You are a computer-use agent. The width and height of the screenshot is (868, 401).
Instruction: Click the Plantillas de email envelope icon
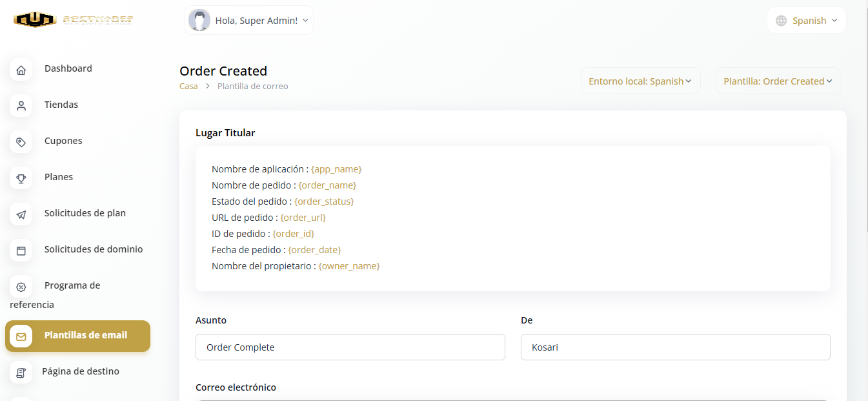[21, 336]
